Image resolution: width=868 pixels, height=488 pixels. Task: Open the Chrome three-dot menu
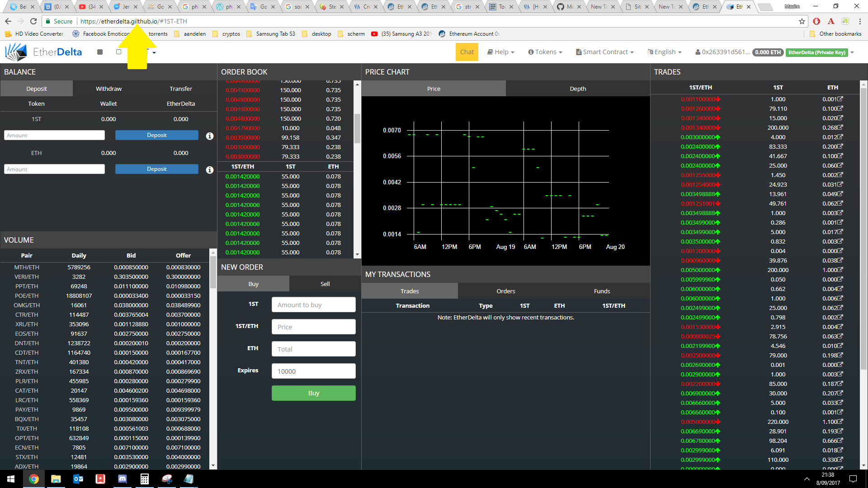(x=860, y=21)
